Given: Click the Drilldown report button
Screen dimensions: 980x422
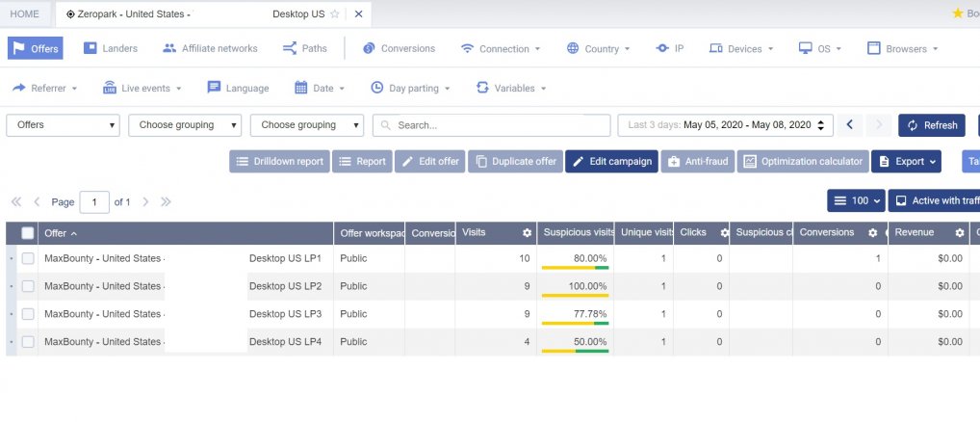Looking at the screenshot, I should coord(279,161).
